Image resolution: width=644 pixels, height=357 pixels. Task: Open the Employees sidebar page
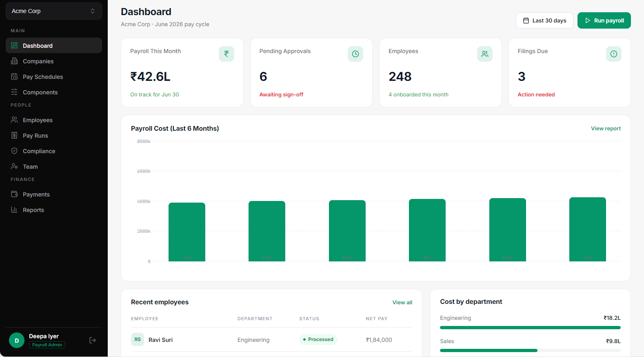tap(54, 120)
